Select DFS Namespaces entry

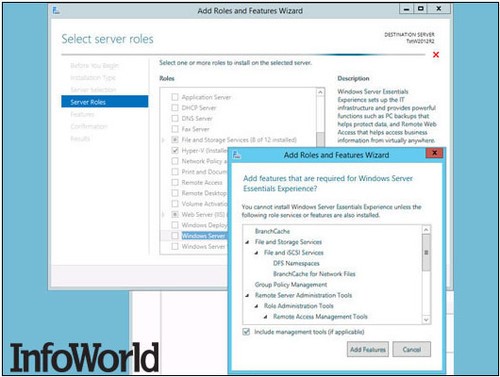click(296, 263)
